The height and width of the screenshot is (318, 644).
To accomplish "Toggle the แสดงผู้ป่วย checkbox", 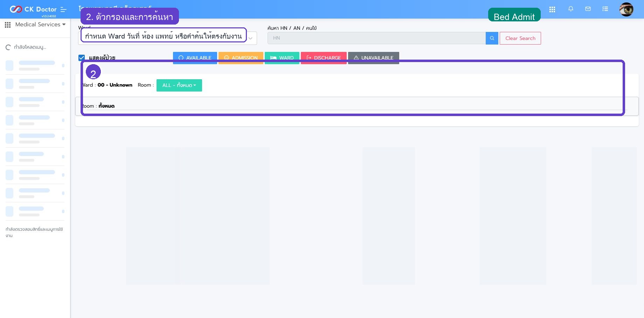I will coord(82,58).
